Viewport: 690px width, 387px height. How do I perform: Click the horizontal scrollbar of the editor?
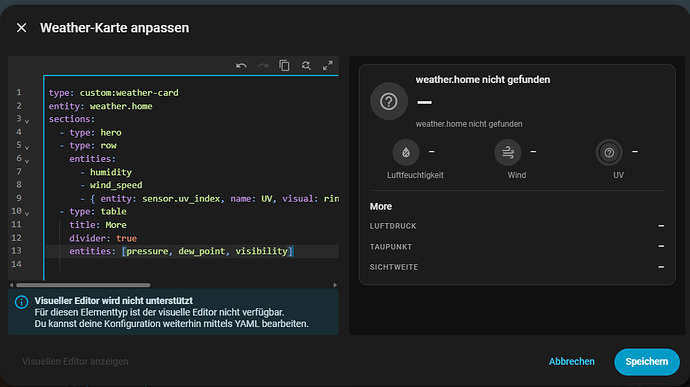point(83,285)
